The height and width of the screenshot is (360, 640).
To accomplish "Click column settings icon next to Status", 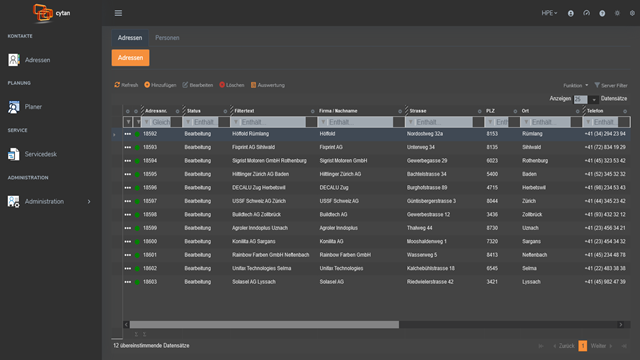I will [x=225, y=111].
